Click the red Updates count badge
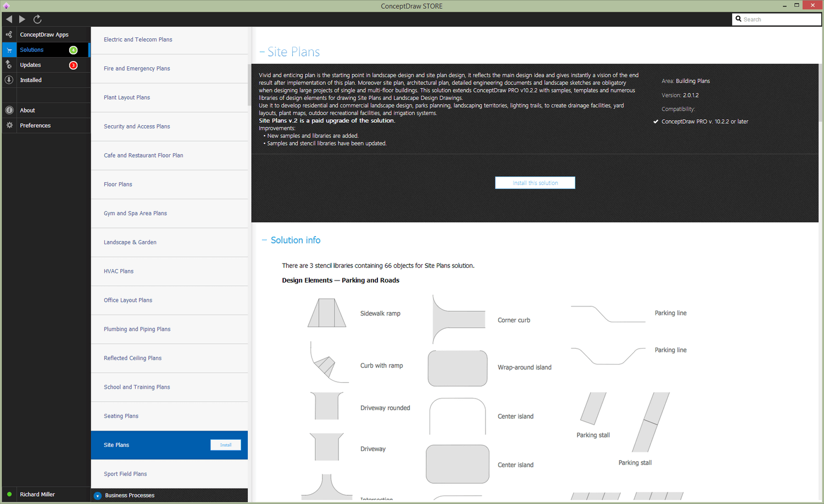The height and width of the screenshot is (504, 824). click(x=73, y=65)
